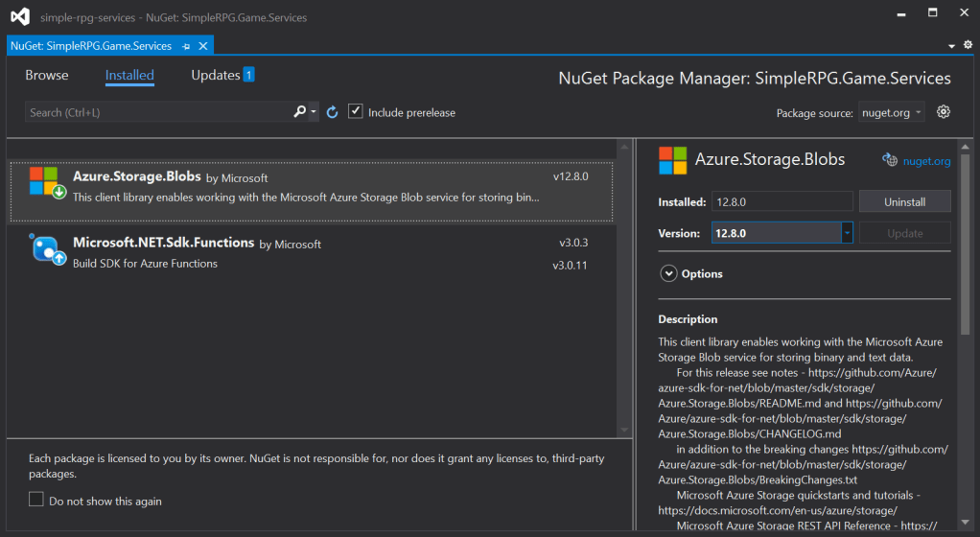Open the tab strip document list arrow
The width and height of the screenshot is (980, 537).
952,46
